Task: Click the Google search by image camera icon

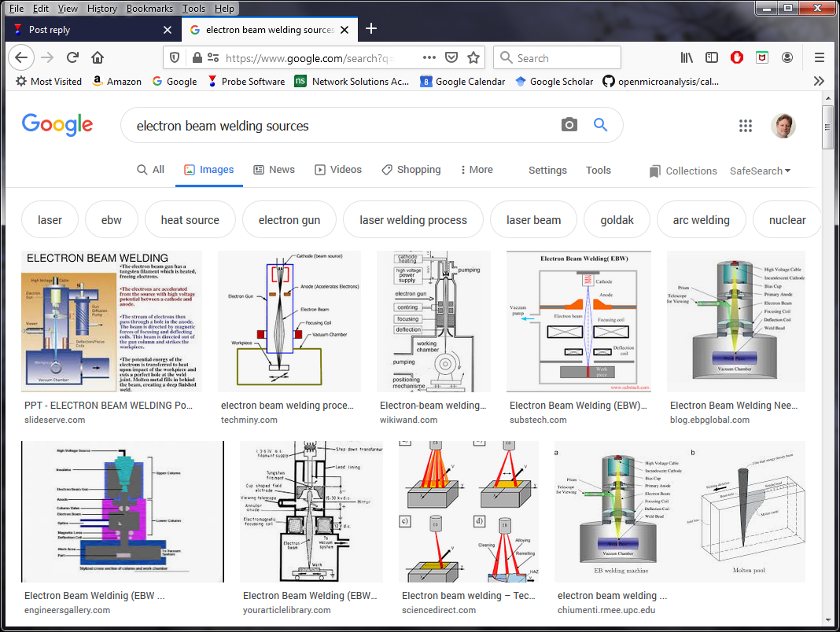Action: tap(569, 125)
